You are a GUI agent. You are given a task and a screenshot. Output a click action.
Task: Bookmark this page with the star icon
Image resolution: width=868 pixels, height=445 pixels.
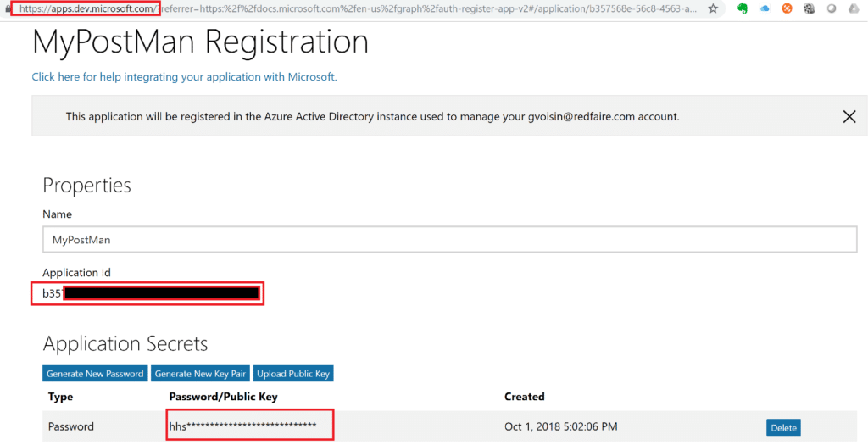tap(713, 8)
